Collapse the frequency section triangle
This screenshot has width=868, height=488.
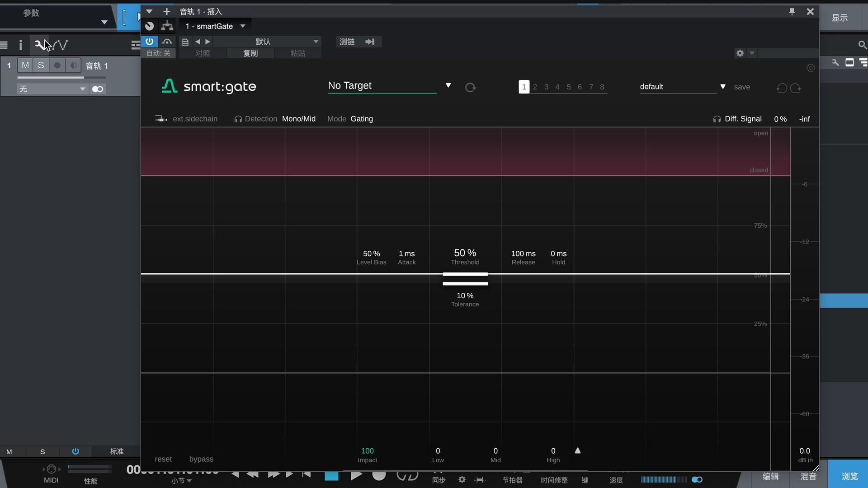577,450
